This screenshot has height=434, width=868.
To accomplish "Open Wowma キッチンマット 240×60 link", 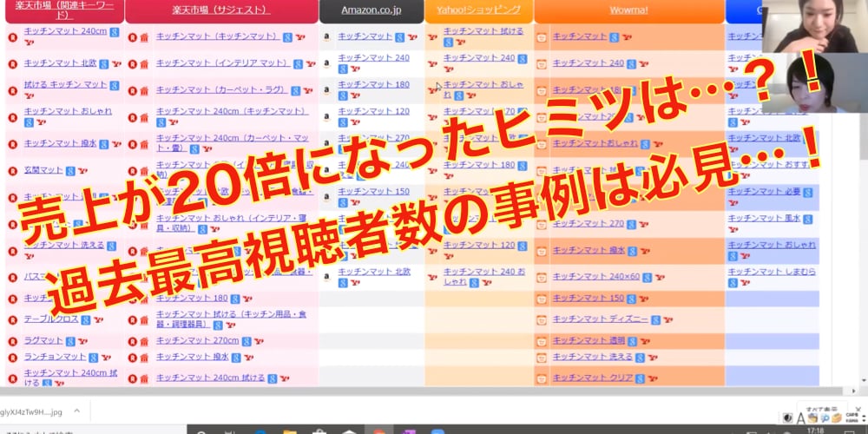I will 596,277.
